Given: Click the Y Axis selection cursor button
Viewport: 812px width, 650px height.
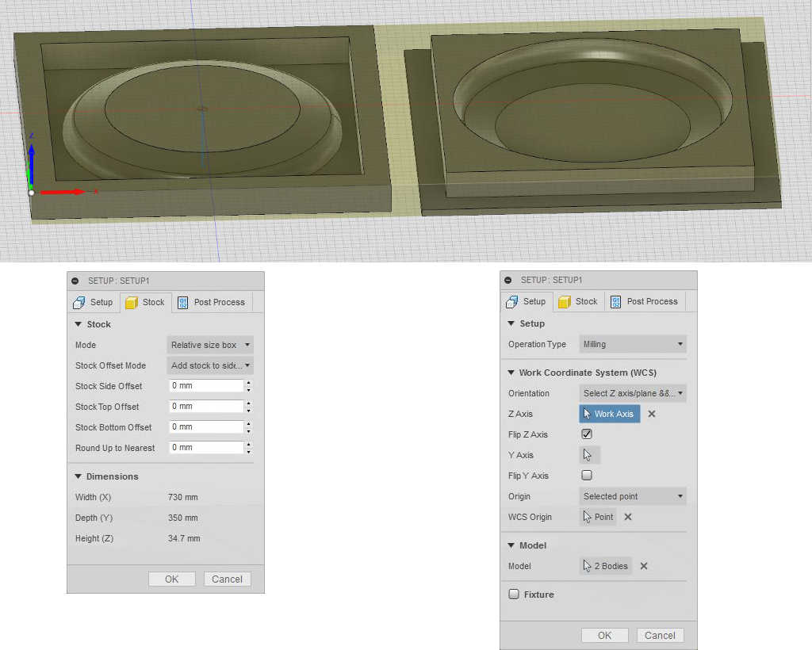Looking at the screenshot, I should click(589, 455).
